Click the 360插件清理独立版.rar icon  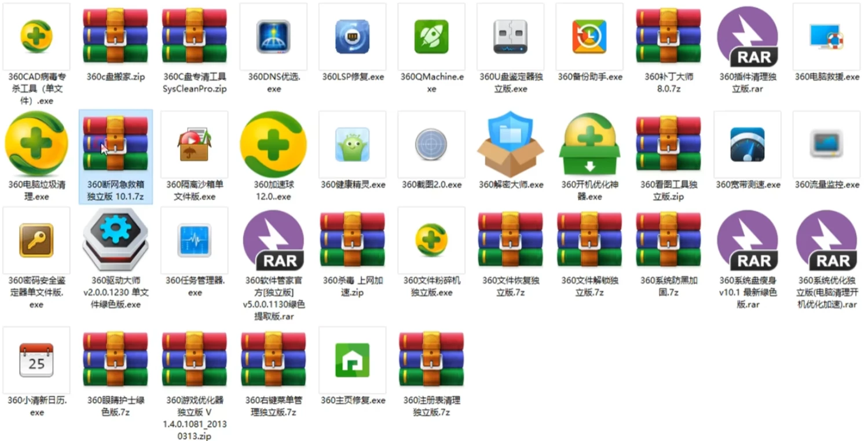(748, 36)
